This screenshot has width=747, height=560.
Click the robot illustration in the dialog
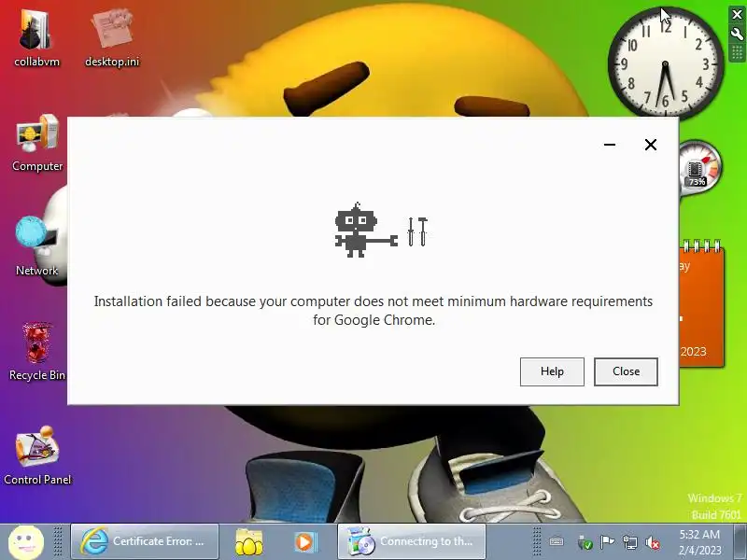coord(367,230)
